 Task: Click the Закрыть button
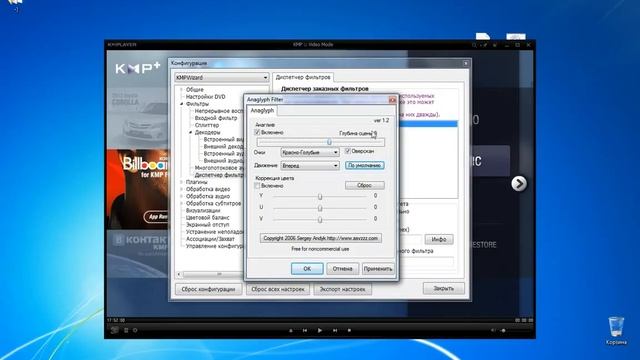[443, 288]
